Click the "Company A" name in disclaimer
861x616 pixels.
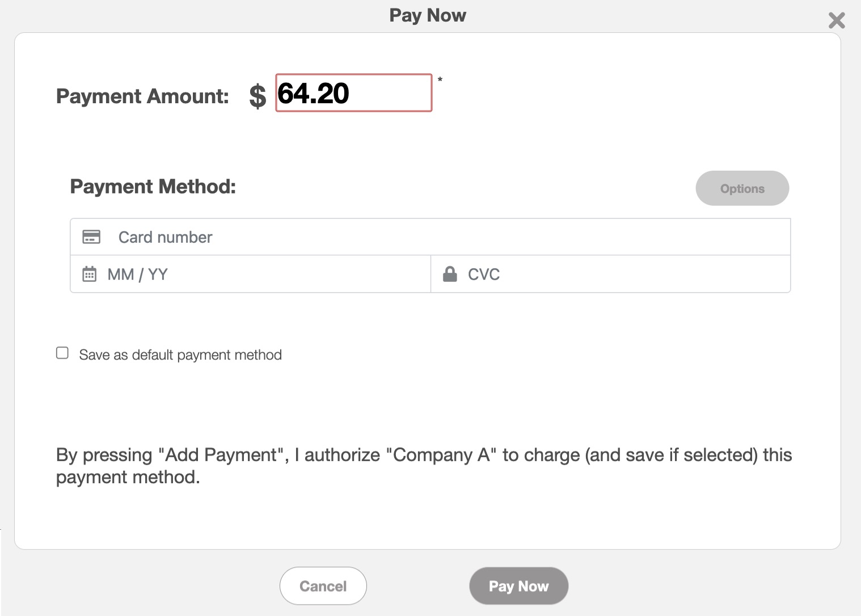tap(441, 455)
